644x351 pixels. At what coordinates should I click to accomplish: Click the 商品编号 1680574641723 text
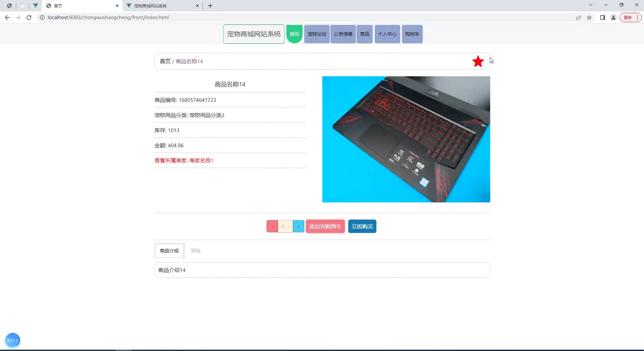185,100
